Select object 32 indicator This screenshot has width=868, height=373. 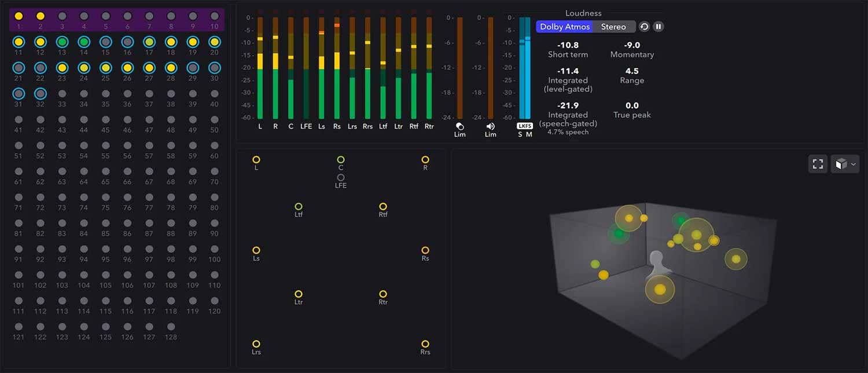click(x=41, y=93)
